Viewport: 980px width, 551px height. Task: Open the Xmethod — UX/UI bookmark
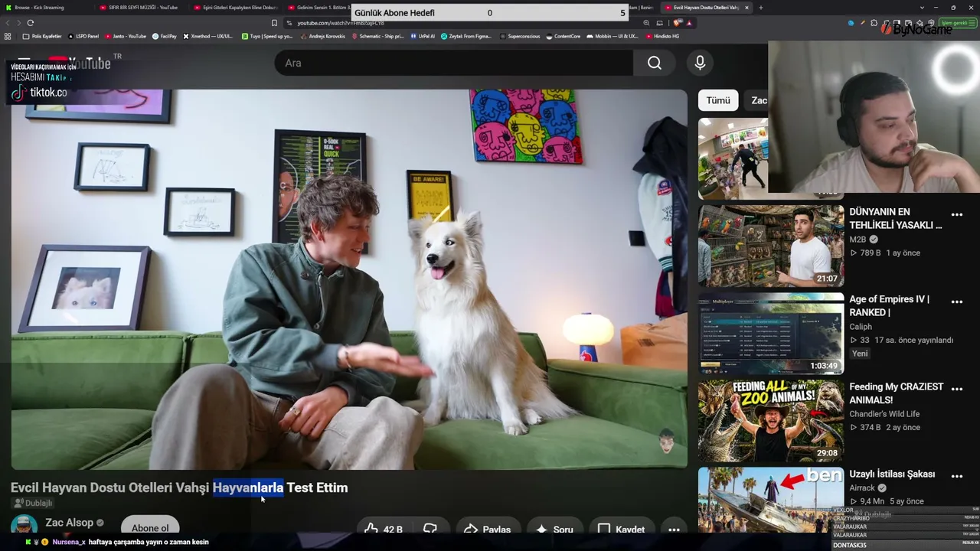click(207, 36)
